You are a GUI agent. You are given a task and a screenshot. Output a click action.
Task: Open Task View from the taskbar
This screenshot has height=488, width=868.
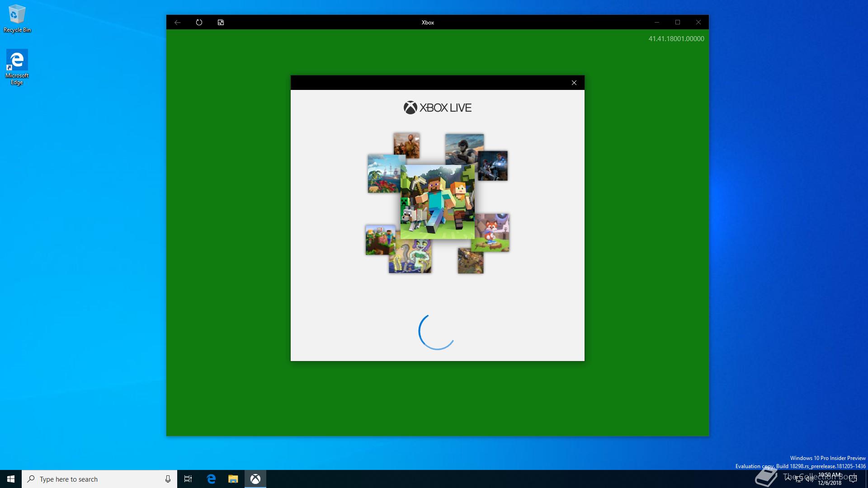click(188, 479)
